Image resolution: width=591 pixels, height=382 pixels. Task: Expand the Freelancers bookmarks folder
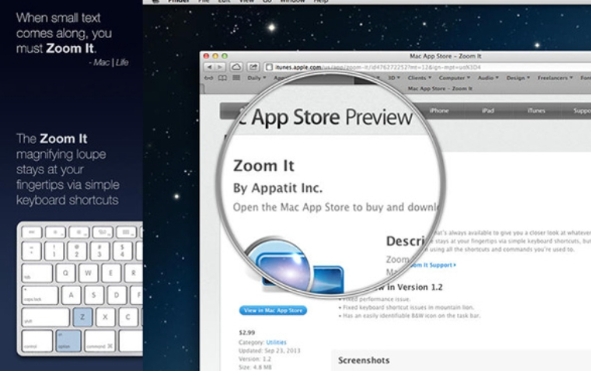[x=555, y=78]
